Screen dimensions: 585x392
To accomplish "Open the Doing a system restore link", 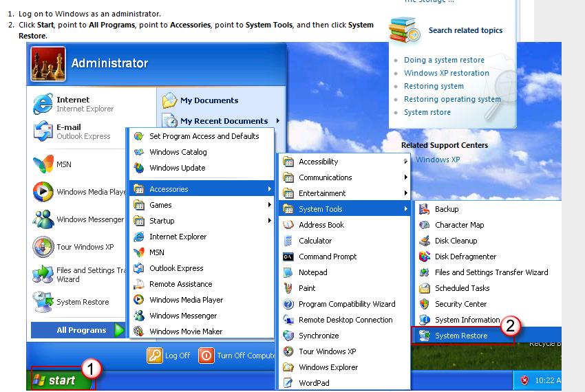I will click(x=444, y=60).
